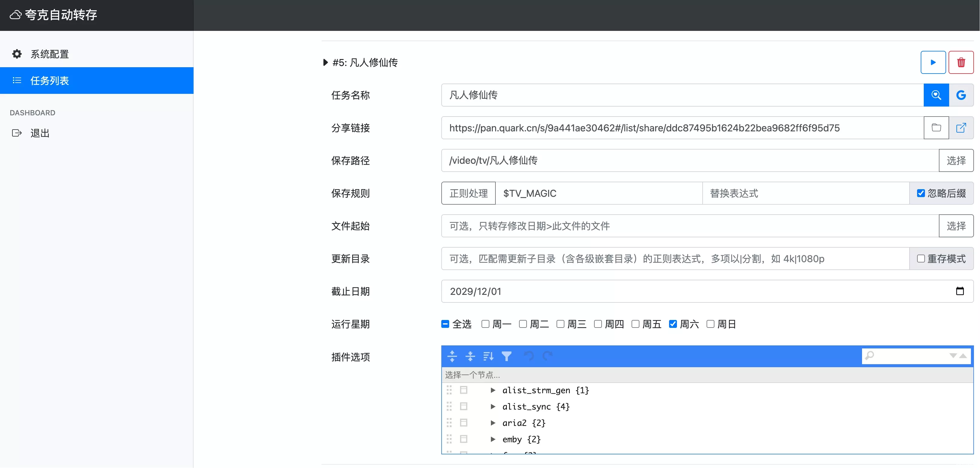Focus 替换表达式 input field
Viewport: 980px width, 468px height.
[x=806, y=193]
